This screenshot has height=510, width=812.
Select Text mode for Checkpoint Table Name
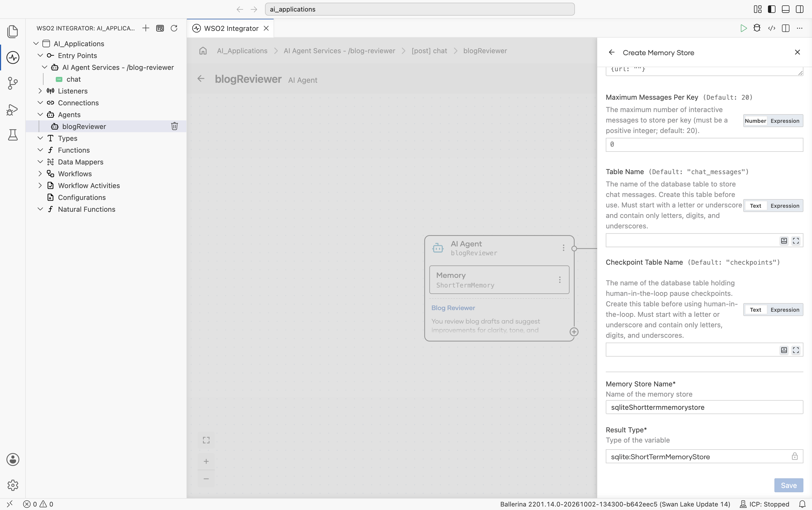tap(755, 310)
